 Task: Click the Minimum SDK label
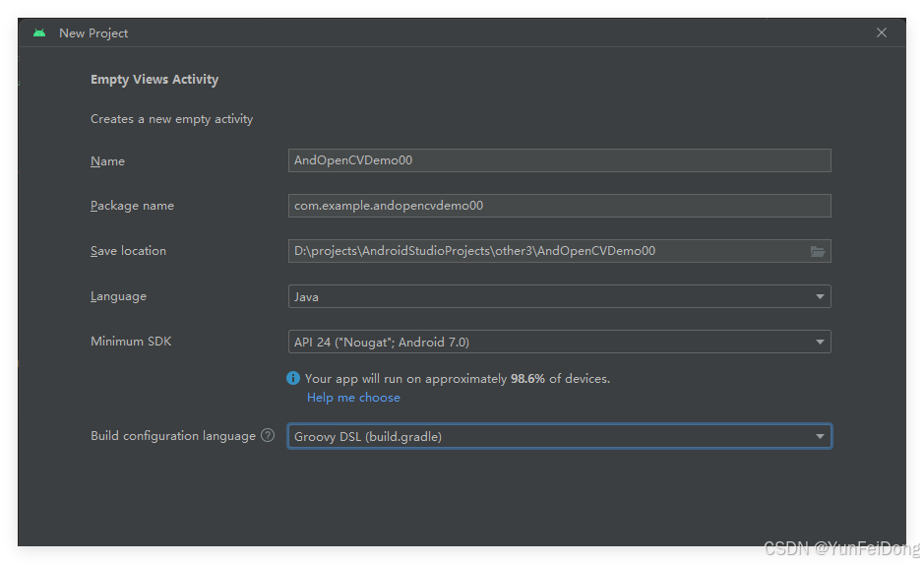[131, 342]
